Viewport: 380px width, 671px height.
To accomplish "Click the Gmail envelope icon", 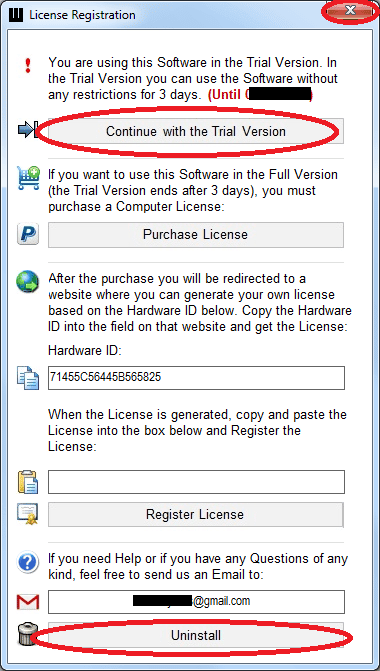I will tap(28, 602).
